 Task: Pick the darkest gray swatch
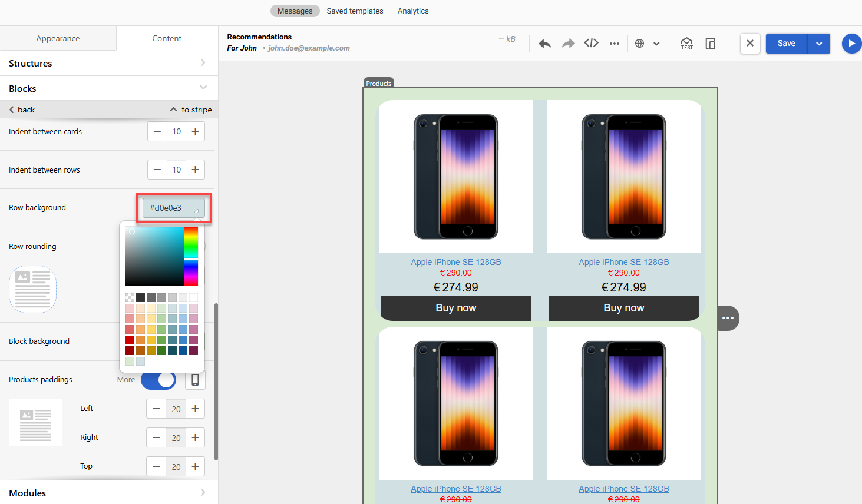140,297
